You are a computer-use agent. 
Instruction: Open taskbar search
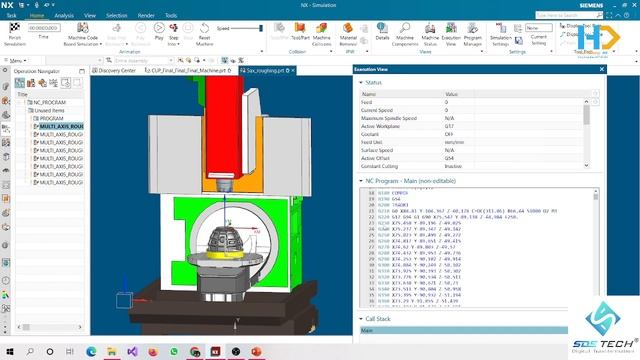[30, 351]
